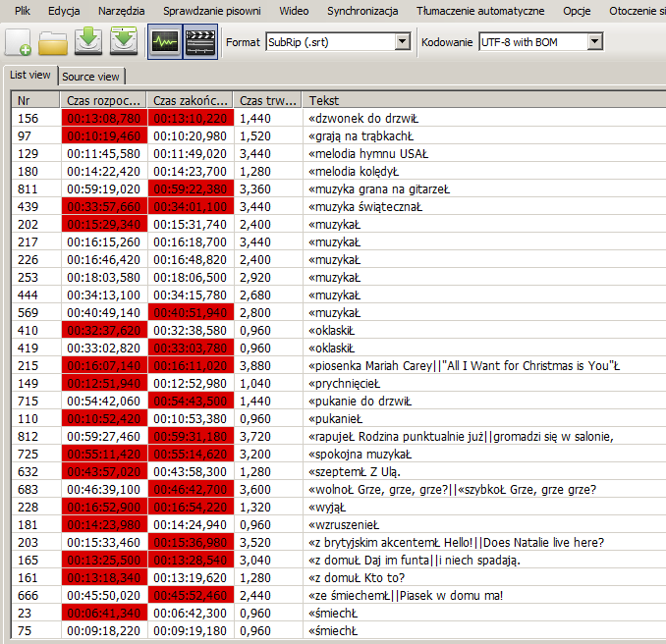The height and width of the screenshot is (644, 666).
Task: Click red end time 00:33:03,780
Action: (191, 349)
